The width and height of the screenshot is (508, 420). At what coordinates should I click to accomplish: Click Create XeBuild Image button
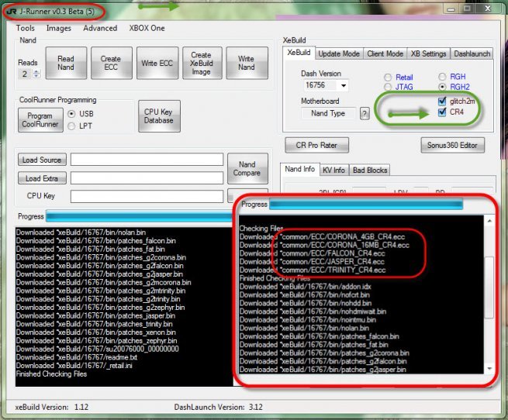tap(202, 63)
